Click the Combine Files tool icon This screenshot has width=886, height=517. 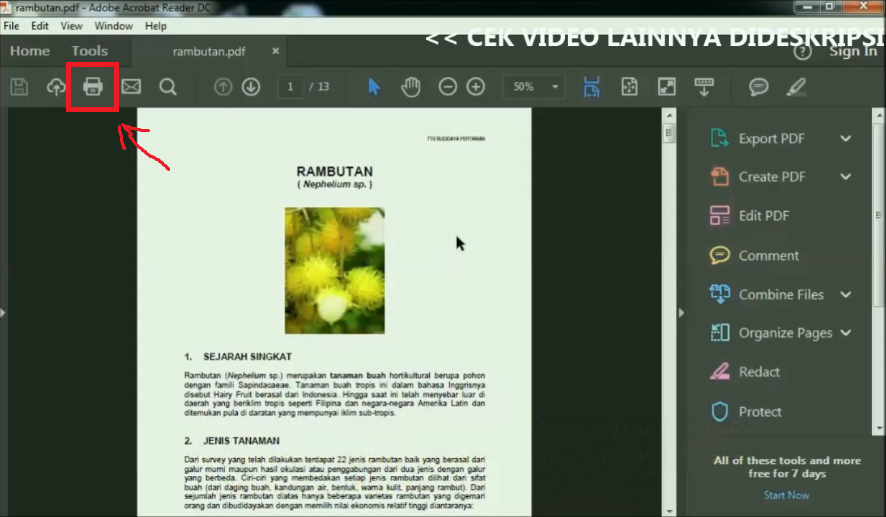tap(719, 294)
